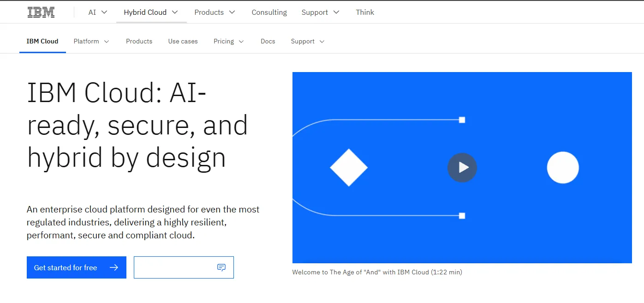Image resolution: width=644 pixels, height=303 pixels.
Task: Expand the Platform dropdown menu
Action: point(91,42)
